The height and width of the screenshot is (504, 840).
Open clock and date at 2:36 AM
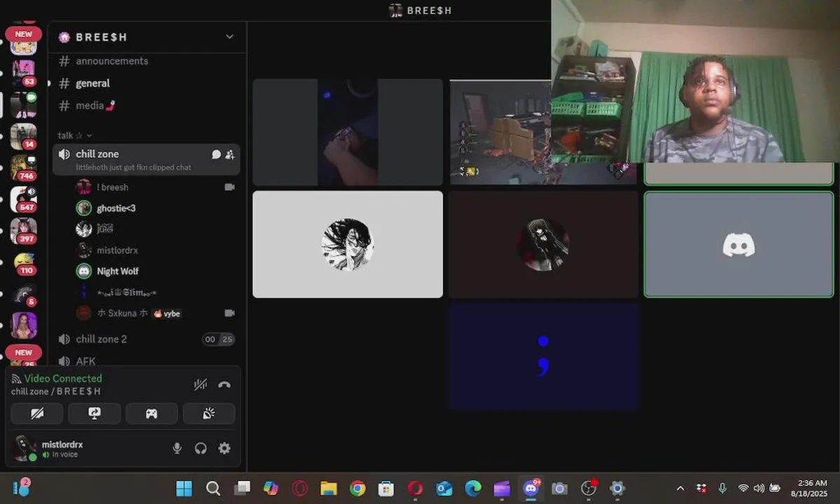(x=808, y=489)
